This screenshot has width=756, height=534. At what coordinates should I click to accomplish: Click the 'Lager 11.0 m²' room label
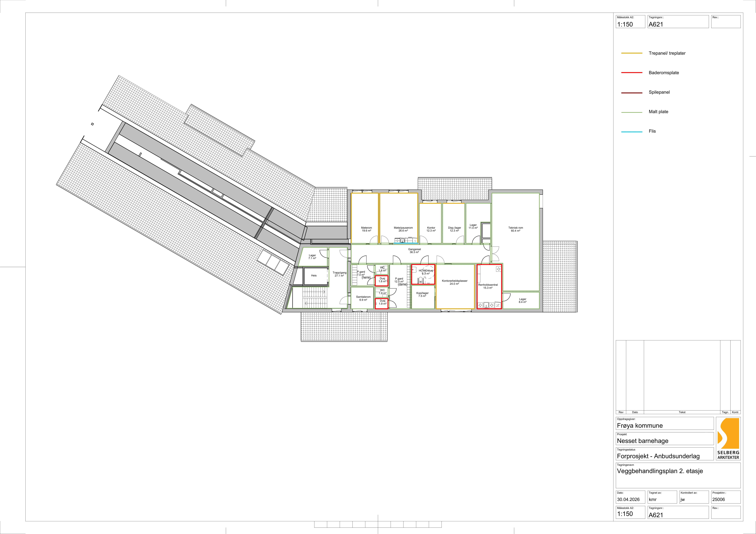[x=473, y=226]
